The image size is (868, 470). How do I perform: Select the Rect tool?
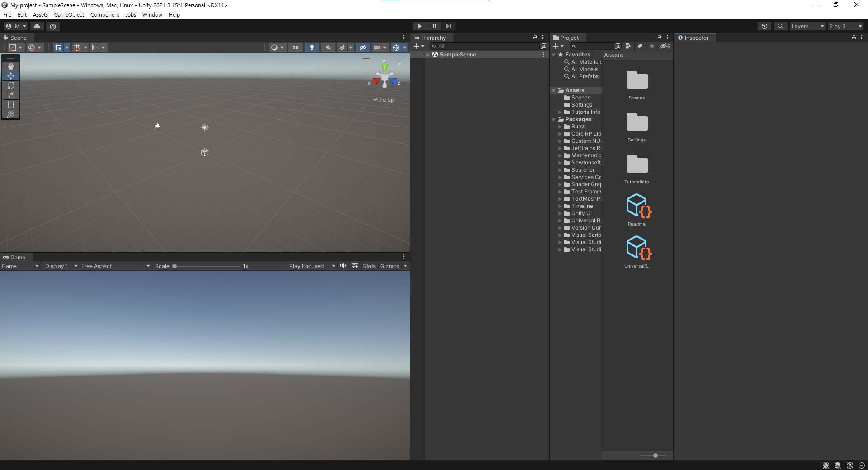click(11, 104)
